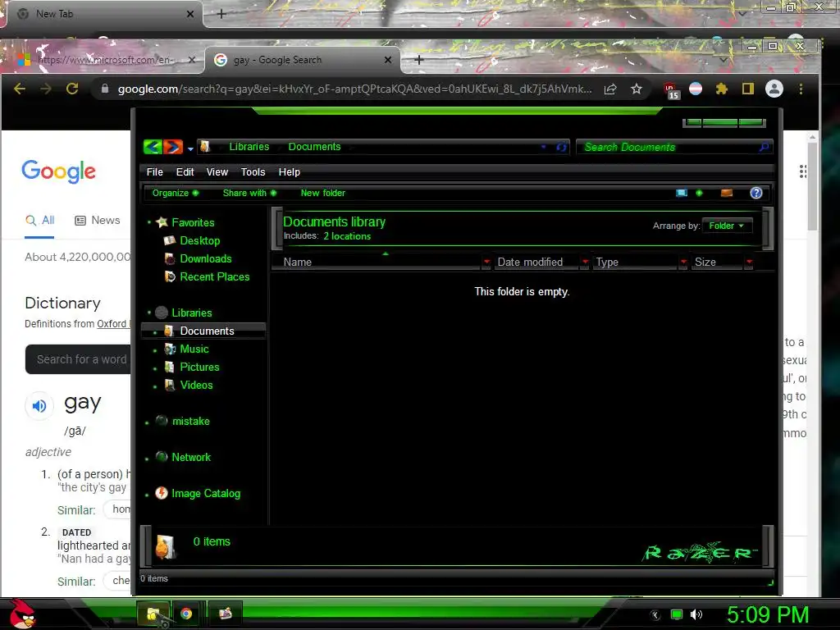
Task: Open the Share with dropdown
Action: [249, 193]
